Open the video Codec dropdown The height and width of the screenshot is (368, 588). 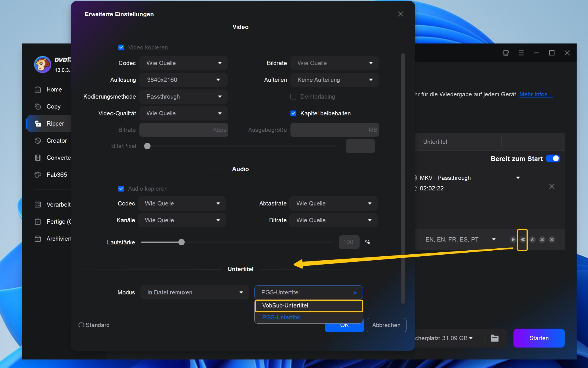tap(183, 63)
